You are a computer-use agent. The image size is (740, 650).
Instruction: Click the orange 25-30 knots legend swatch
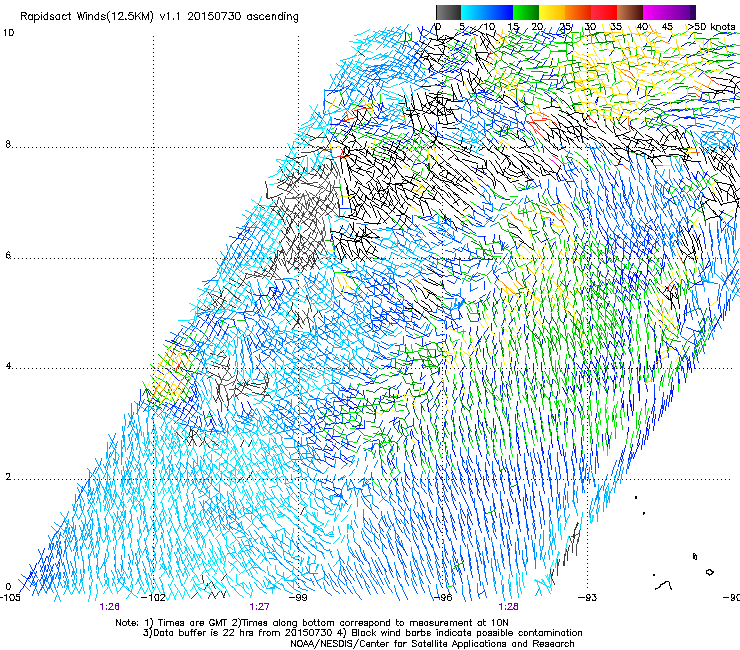tap(578, 12)
